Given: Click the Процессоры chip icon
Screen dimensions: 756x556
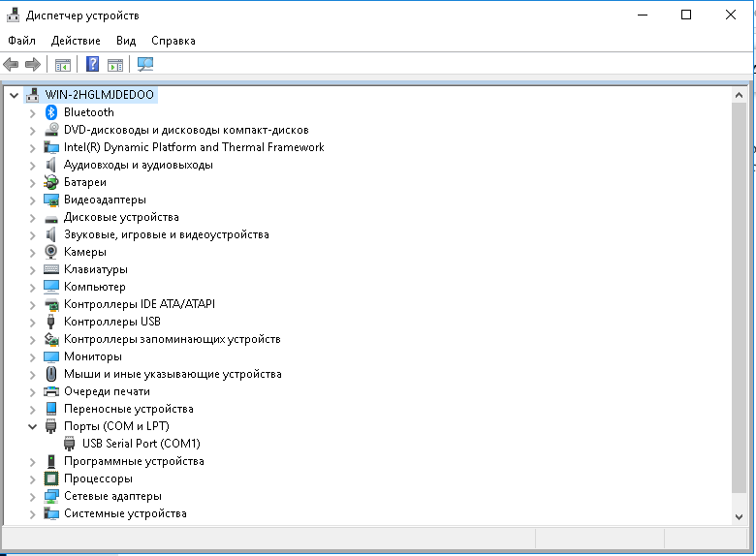Looking at the screenshot, I should click(x=51, y=479).
